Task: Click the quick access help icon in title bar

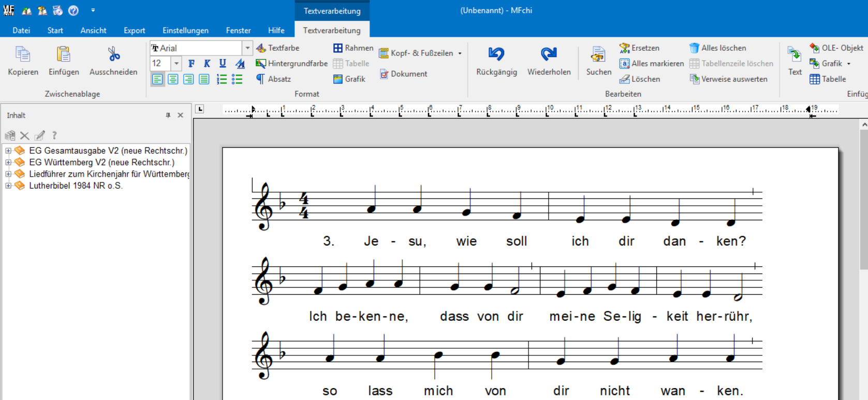Action: [x=73, y=10]
